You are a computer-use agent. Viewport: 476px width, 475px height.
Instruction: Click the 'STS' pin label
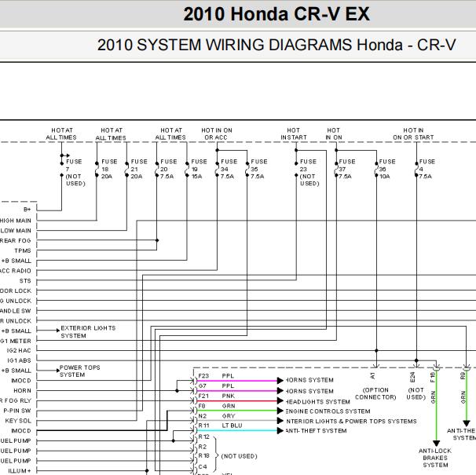25,281
